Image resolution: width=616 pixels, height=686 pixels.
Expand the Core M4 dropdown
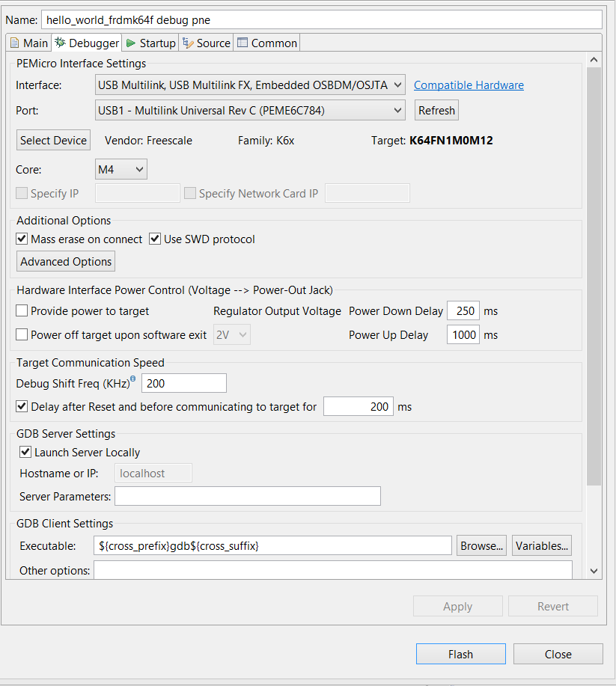pos(121,170)
